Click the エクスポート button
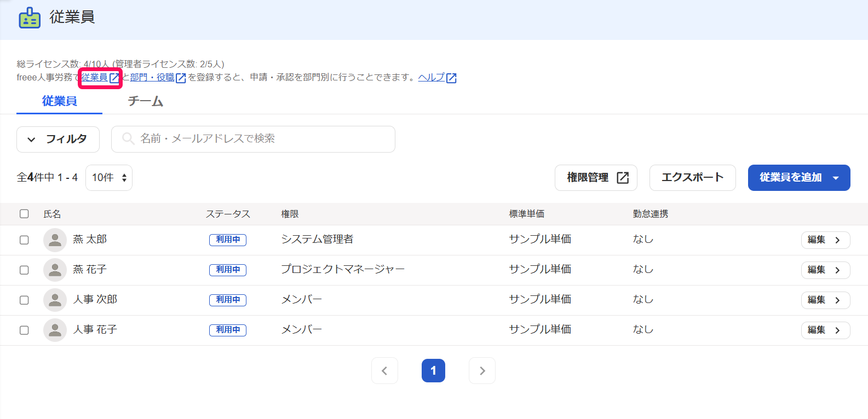 click(x=692, y=178)
